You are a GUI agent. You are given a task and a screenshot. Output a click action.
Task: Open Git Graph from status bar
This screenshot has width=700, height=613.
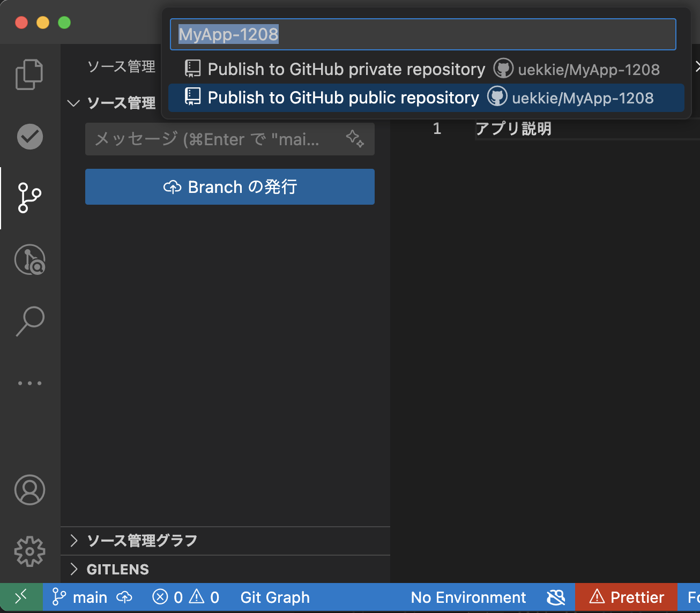[x=275, y=597]
